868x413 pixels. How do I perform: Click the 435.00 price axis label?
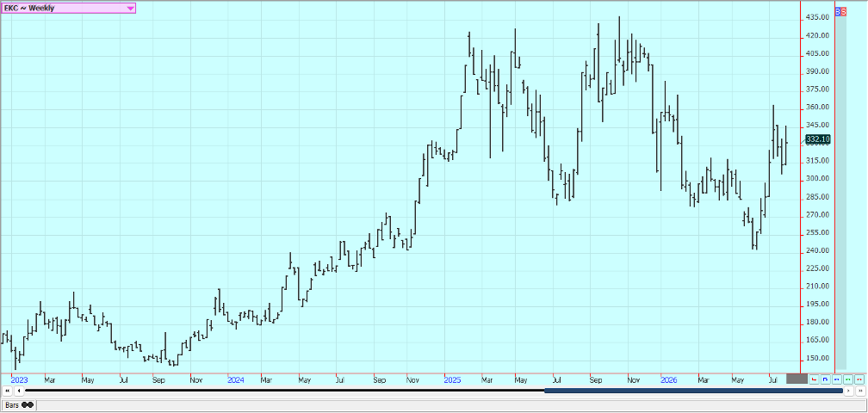pyautogui.click(x=818, y=18)
